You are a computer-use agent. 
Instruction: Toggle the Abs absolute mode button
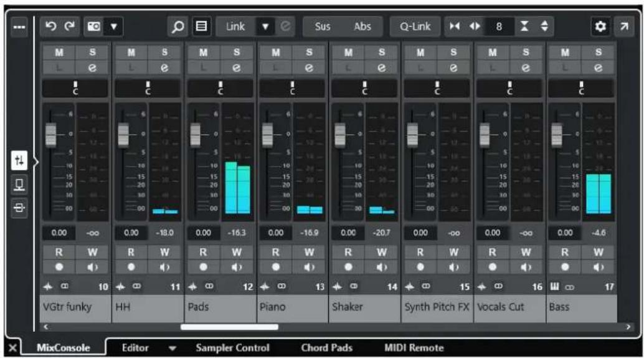click(362, 27)
